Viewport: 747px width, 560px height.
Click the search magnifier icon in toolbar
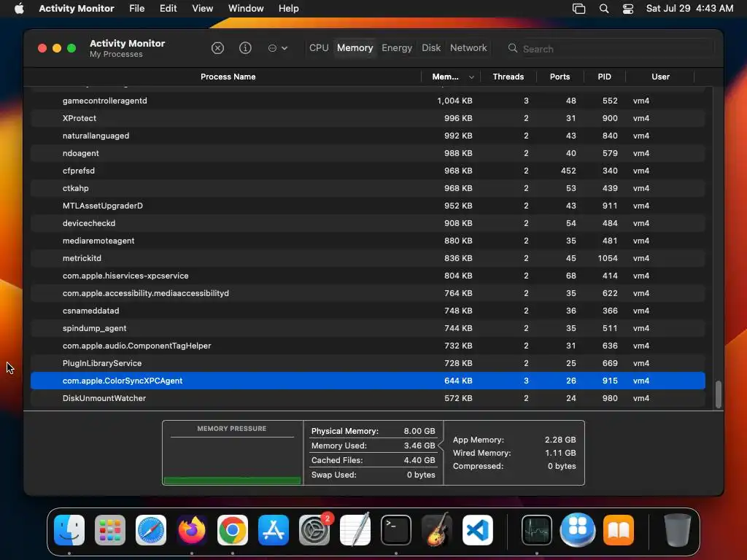pos(513,48)
